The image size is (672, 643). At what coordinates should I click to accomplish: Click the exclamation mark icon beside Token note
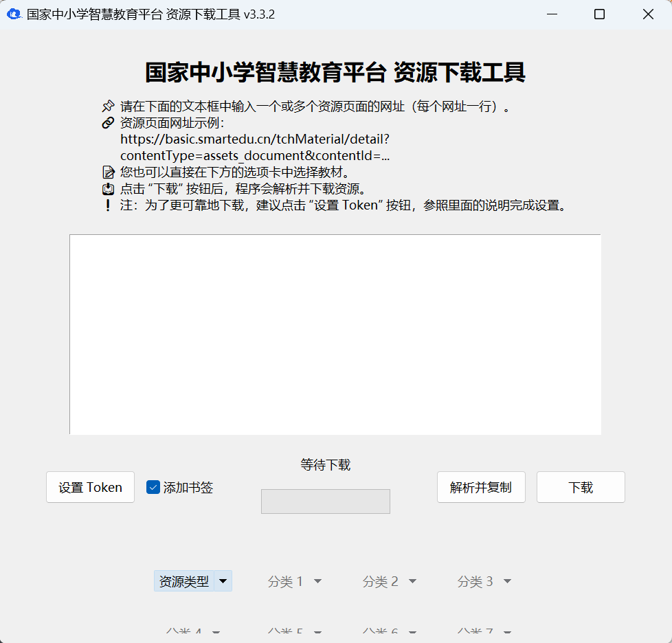click(108, 205)
